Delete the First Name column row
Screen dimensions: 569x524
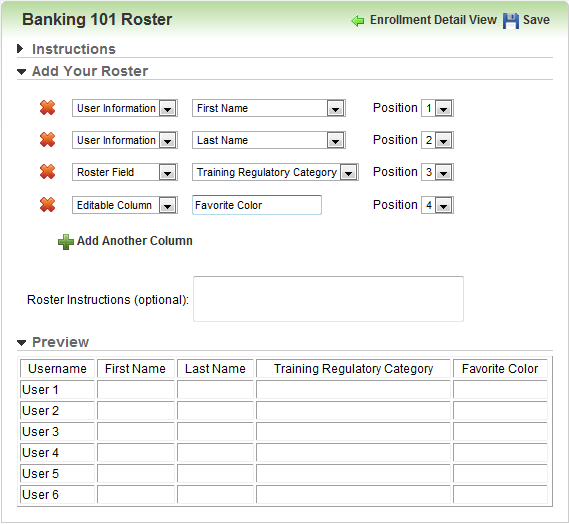48,108
